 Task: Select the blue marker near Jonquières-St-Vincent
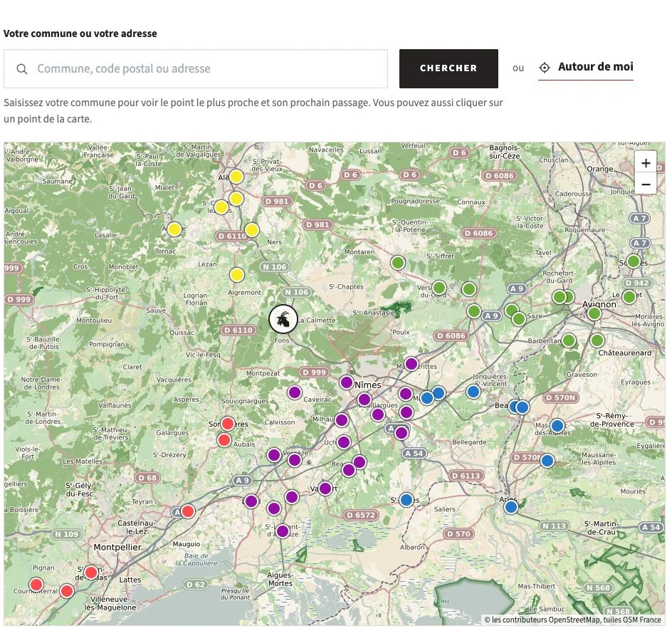473,392
